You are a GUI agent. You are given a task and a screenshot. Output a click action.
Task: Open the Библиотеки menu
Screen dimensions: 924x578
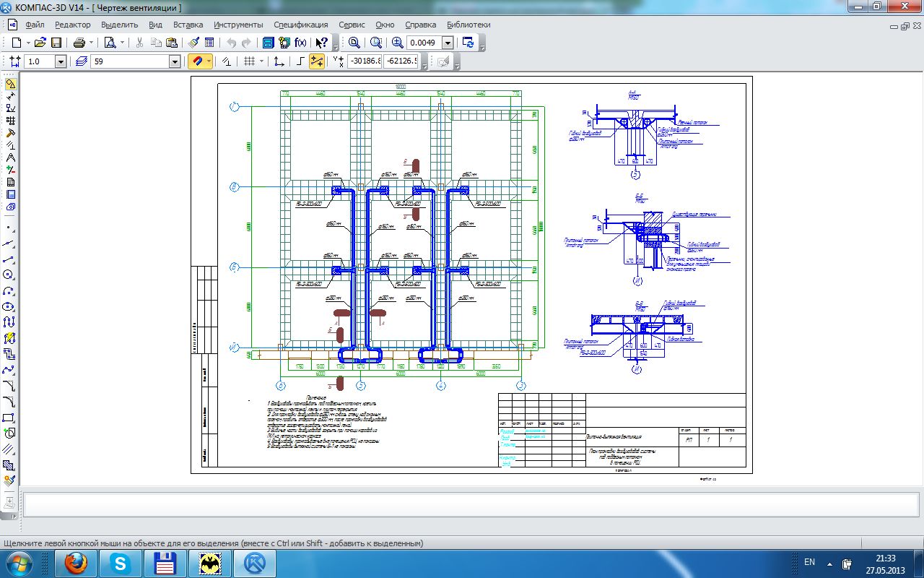click(468, 25)
